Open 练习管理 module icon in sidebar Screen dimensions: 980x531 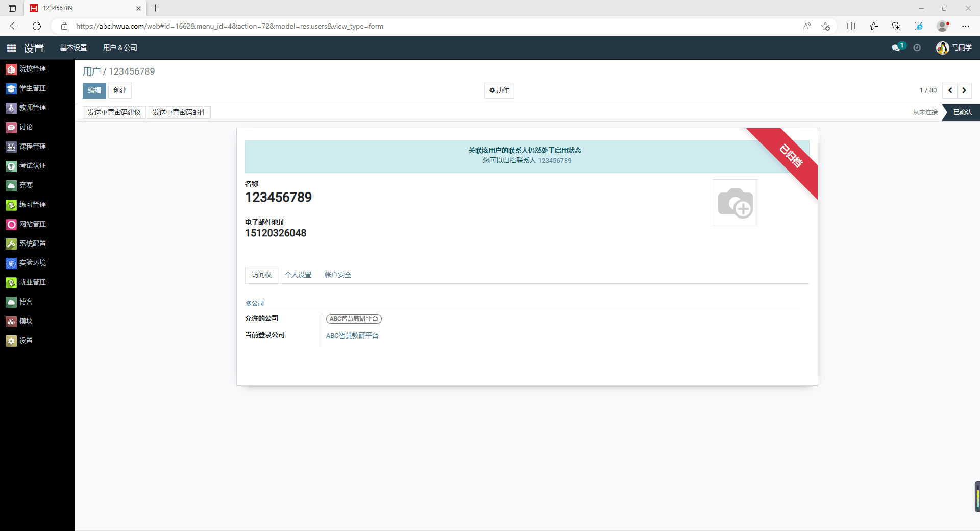click(11, 205)
